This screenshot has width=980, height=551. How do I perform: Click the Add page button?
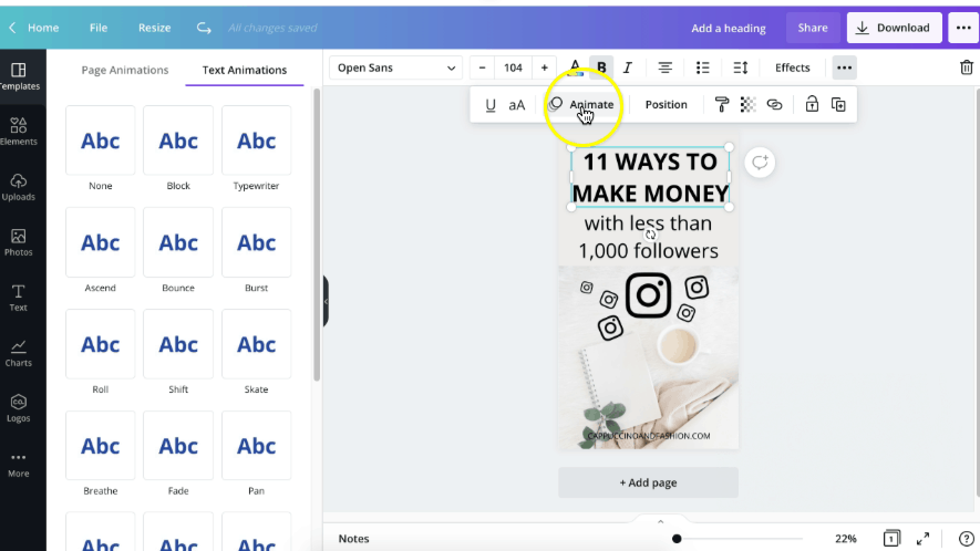click(648, 482)
